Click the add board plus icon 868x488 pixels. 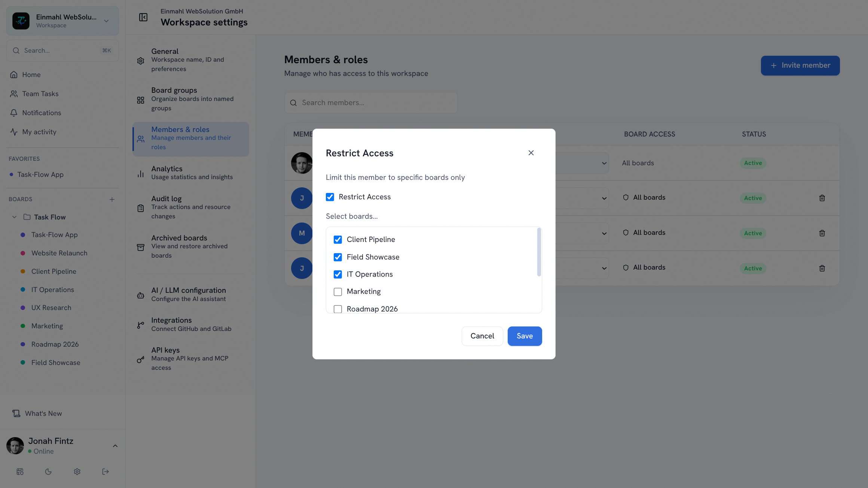tap(112, 199)
